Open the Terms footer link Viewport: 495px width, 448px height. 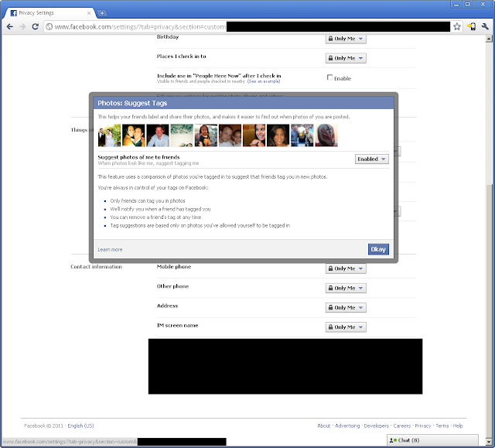(x=442, y=426)
